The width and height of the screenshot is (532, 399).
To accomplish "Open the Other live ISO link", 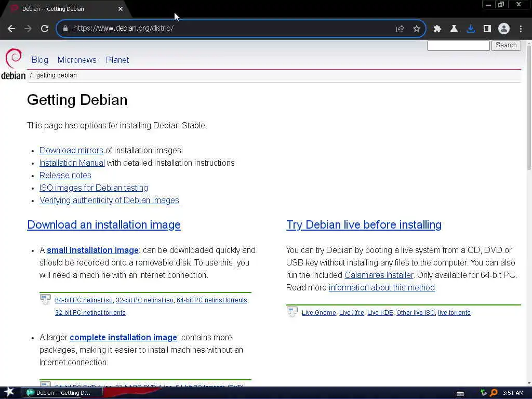I will click(x=416, y=313).
